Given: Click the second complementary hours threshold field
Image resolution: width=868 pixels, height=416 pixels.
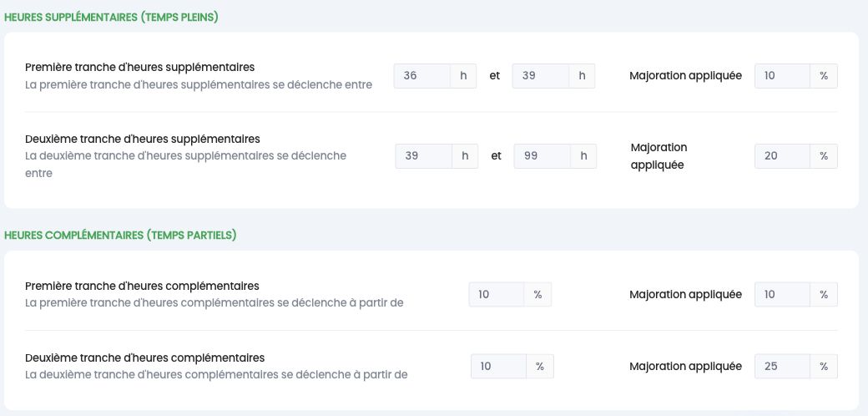Looking at the screenshot, I should point(499,367).
